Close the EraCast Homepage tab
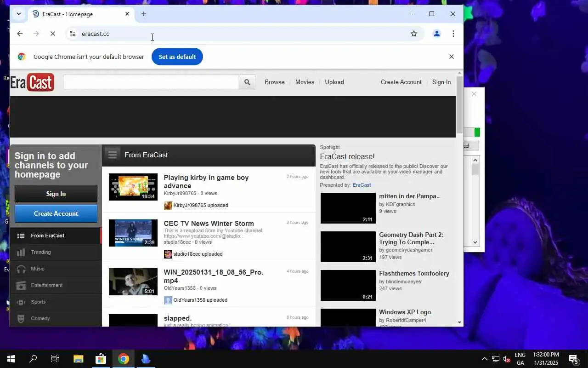 (127, 14)
